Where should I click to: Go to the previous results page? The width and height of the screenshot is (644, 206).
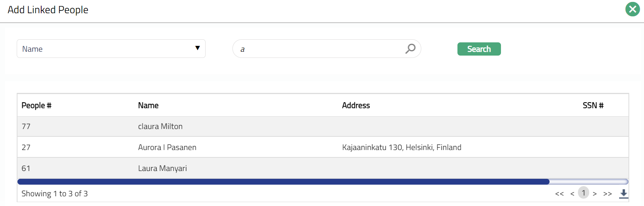pyautogui.click(x=572, y=194)
